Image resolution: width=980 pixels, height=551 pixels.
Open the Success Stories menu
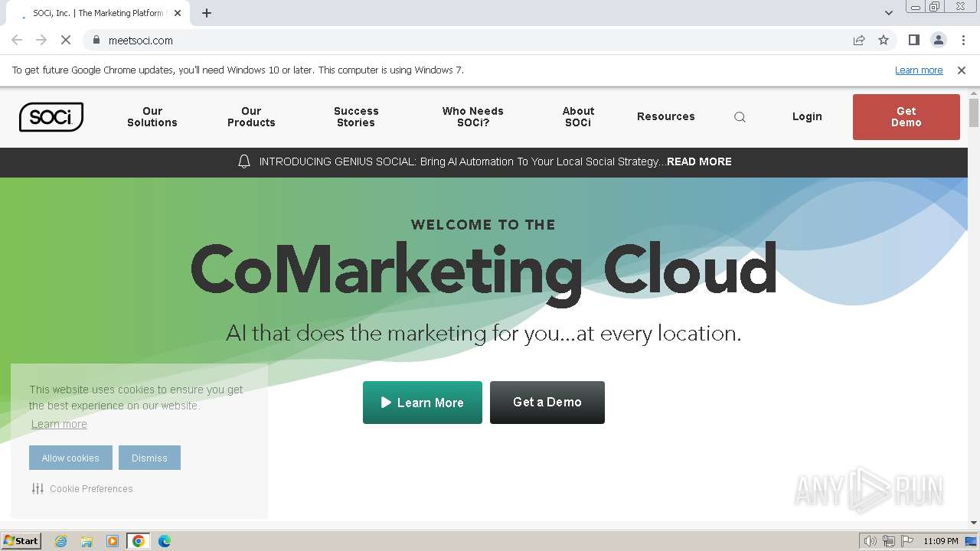pos(356,117)
